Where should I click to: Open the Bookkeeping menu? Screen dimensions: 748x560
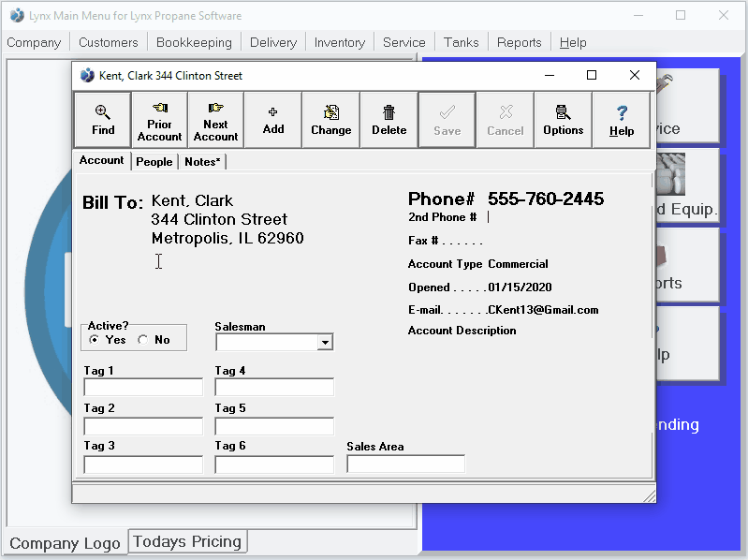(194, 42)
